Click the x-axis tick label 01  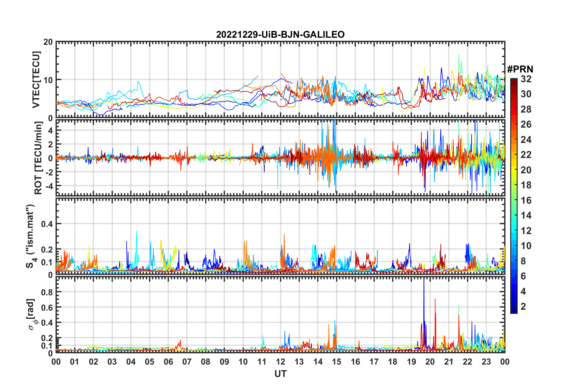(x=75, y=362)
